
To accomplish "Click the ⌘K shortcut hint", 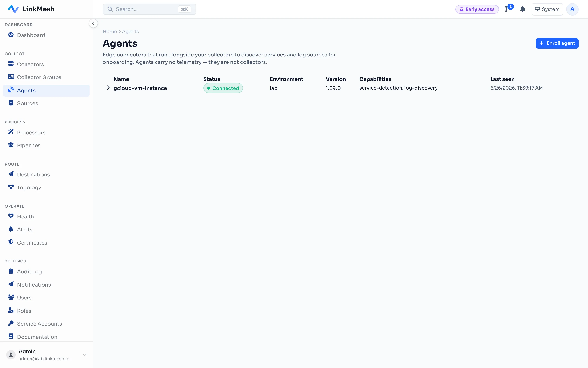I will [184, 9].
